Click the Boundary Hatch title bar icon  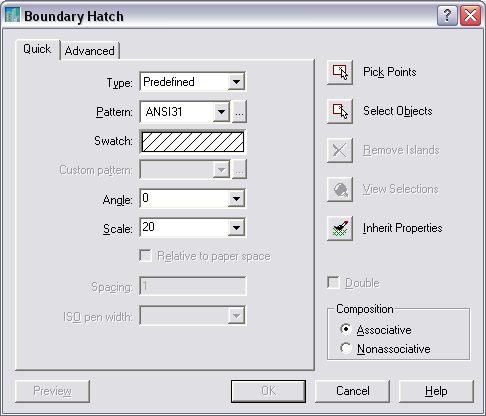(13, 15)
